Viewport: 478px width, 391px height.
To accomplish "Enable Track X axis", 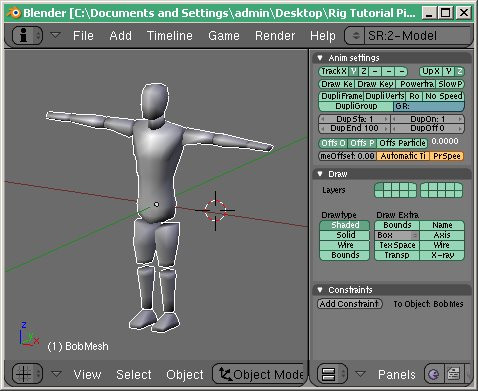I will pyautogui.click(x=334, y=71).
